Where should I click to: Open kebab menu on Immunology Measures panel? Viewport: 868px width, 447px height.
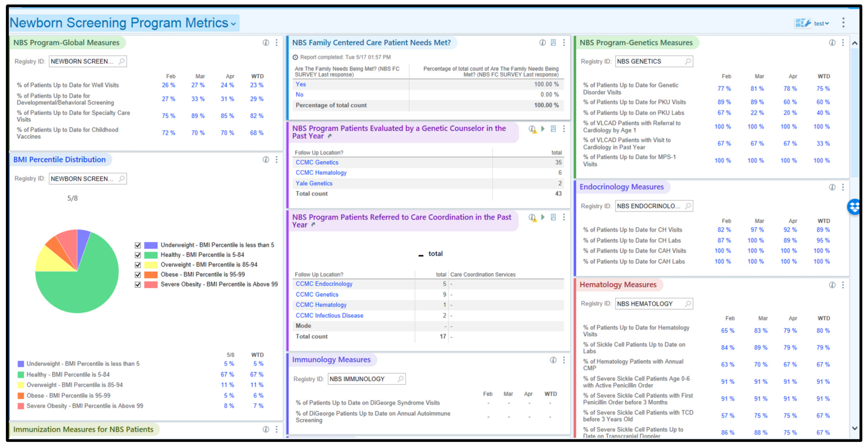tap(564, 360)
